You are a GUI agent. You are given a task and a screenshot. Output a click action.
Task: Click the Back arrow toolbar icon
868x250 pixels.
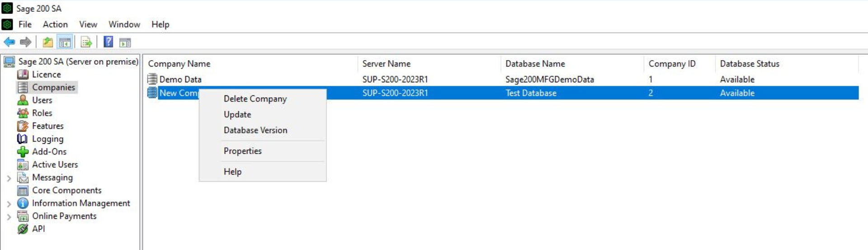[9, 42]
